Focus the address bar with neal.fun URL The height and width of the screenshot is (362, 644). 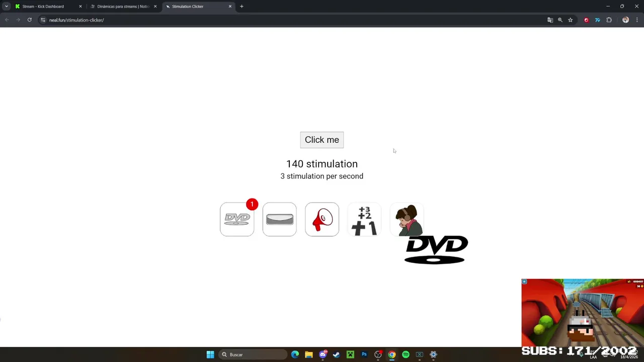(292, 20)
